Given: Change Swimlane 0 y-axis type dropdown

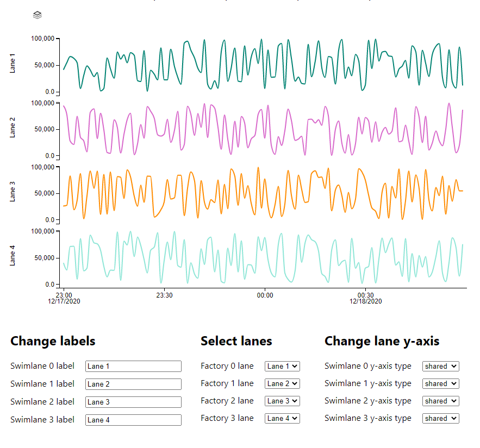Looking at the screenshot, I should pos(440,367).
